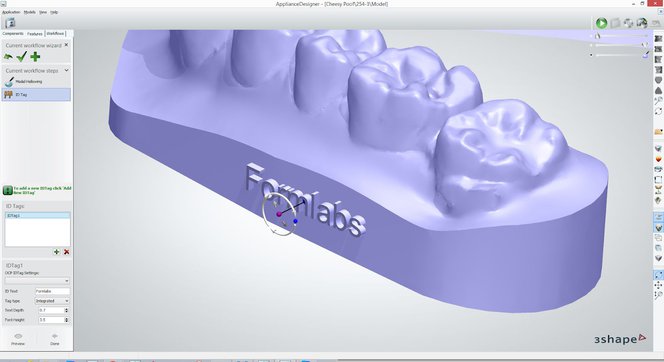Close the Current workflow wizard panel
The image size is (664, 362).
point(66,44)
